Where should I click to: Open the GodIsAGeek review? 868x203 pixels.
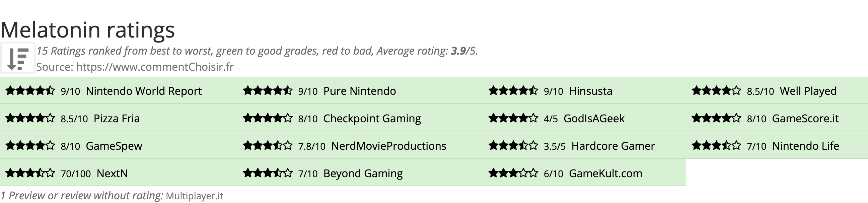594,118
